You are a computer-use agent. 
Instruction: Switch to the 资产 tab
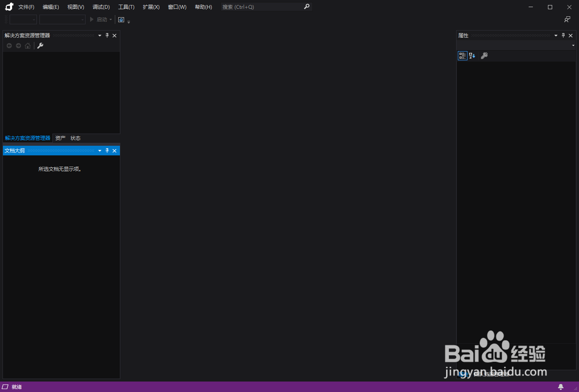[60, 138]
